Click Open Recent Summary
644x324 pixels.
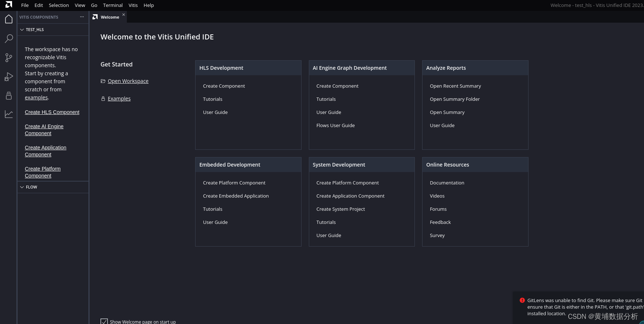coord(455,86)
